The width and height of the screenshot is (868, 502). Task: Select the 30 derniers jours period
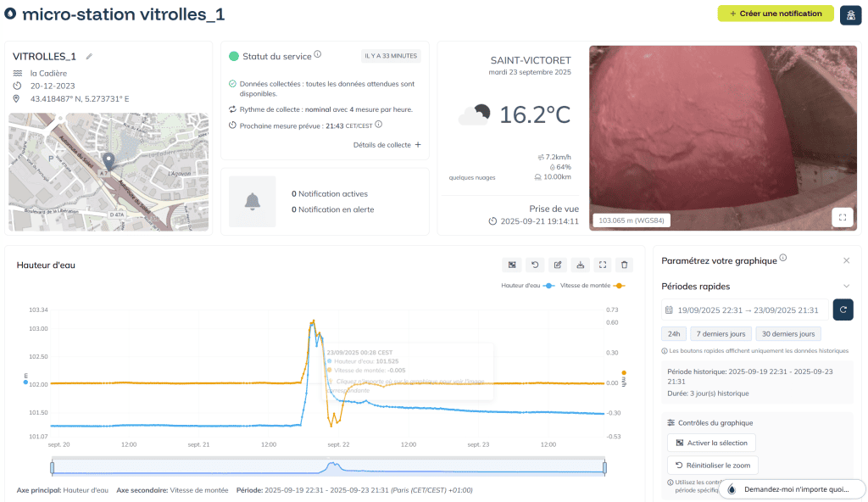pyautogui.click(x=787, y=333)
